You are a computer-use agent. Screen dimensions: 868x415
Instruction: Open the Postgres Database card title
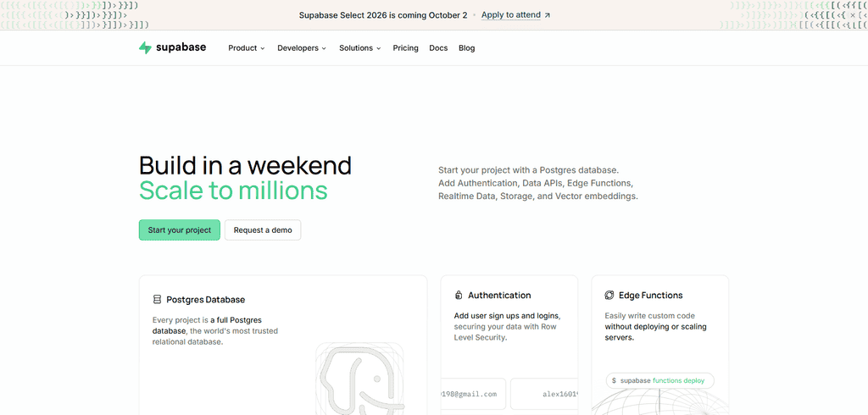pyautogui.click(x=205, y=299)
